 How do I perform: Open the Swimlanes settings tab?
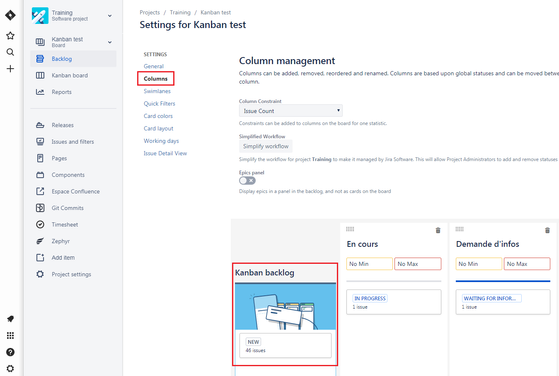point(157,91)
